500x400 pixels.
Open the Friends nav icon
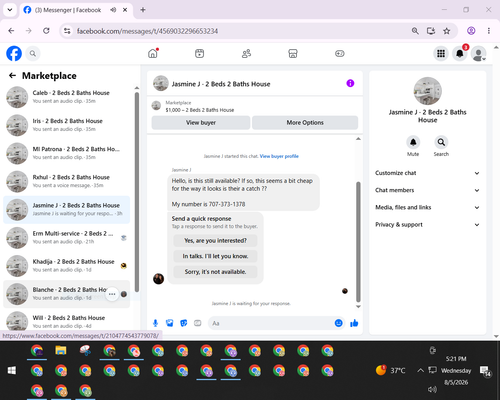pyautogui.click(x=246, y=53)
